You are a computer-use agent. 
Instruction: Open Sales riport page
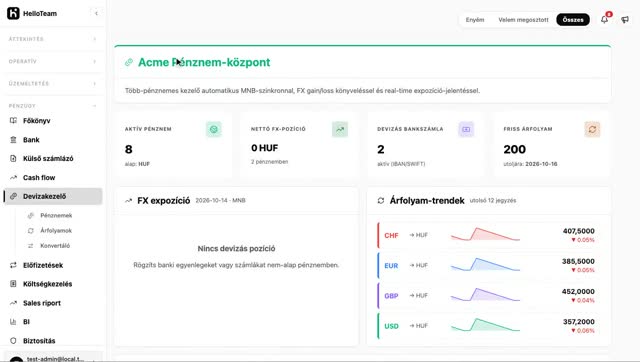coord(53,303)
